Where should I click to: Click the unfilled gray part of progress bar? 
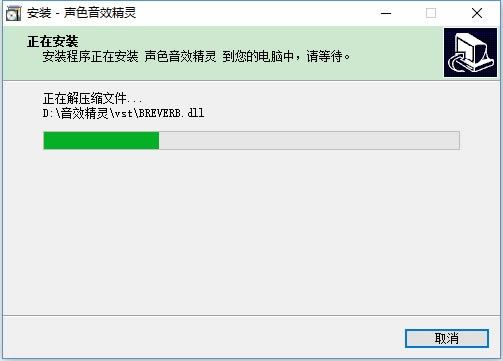[309, 140]
